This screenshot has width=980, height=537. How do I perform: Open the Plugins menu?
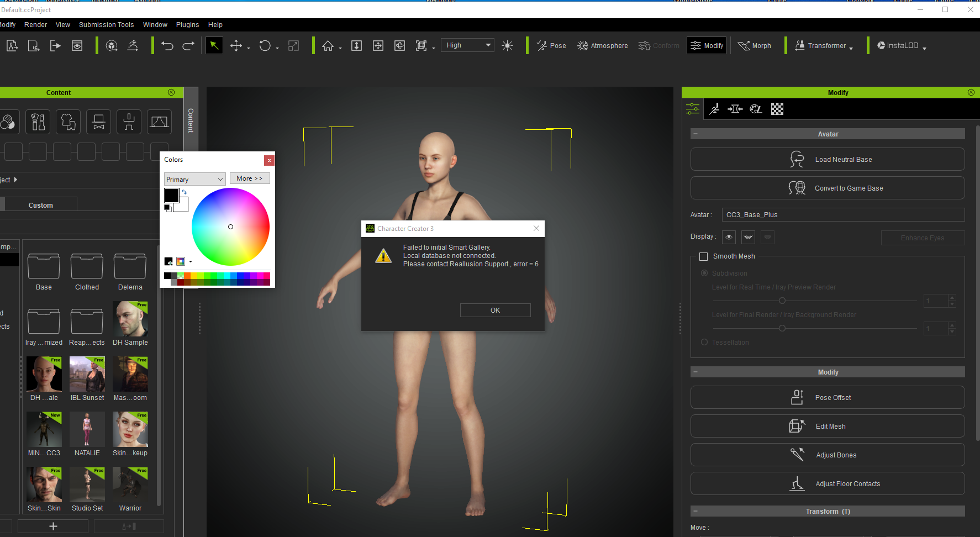click(x=188, y=25)
